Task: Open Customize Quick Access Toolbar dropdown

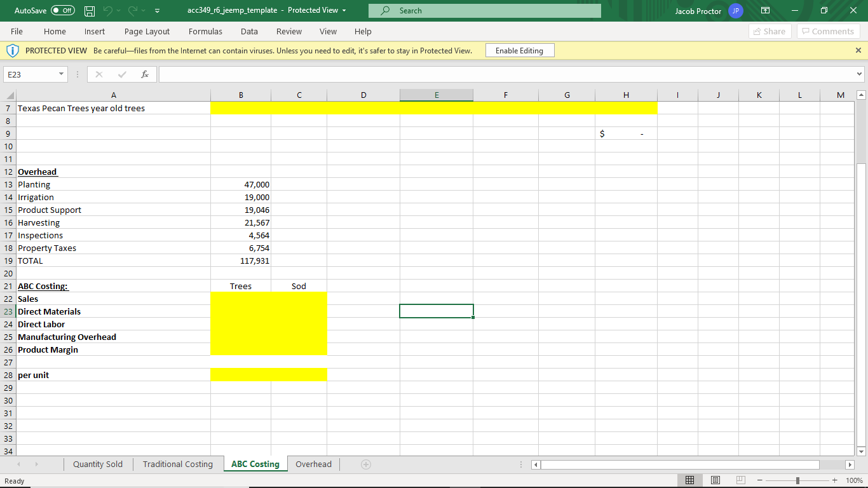Action: pos(156,11)
